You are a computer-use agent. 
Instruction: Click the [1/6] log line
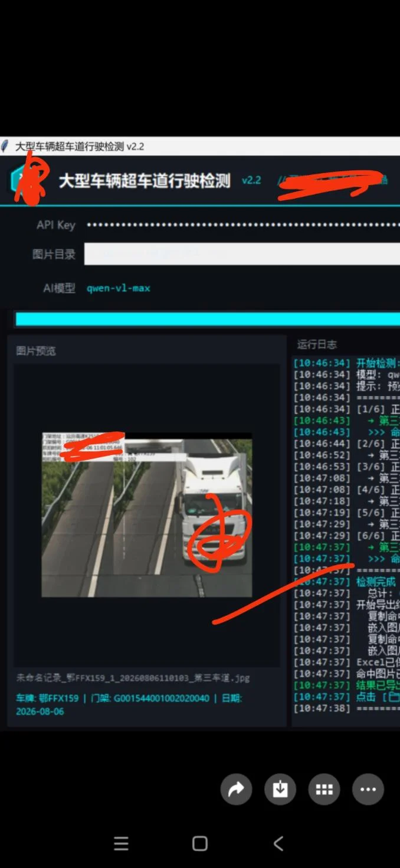point(346,409)
